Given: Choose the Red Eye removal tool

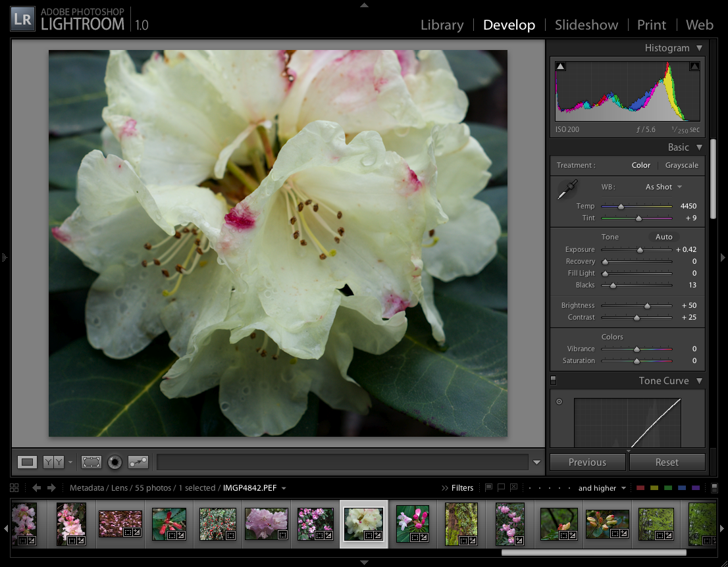Looking at the screenshot, I should click(115, 462).
